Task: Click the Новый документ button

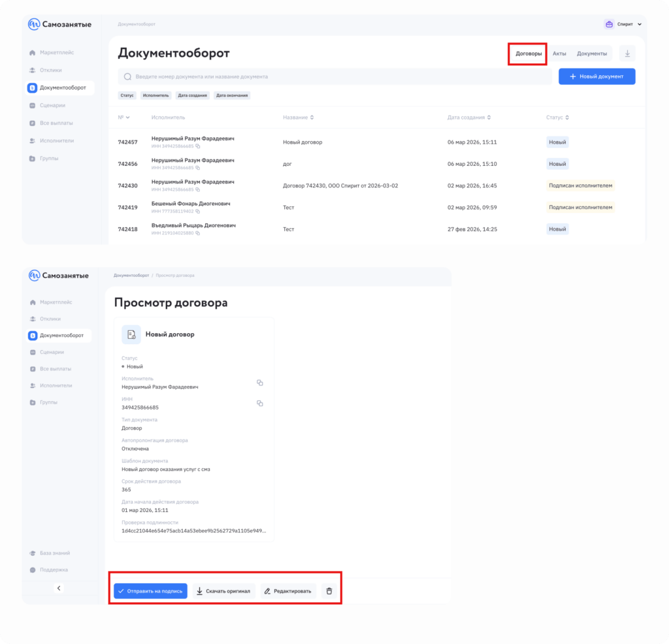Action: tap(596, 76)
